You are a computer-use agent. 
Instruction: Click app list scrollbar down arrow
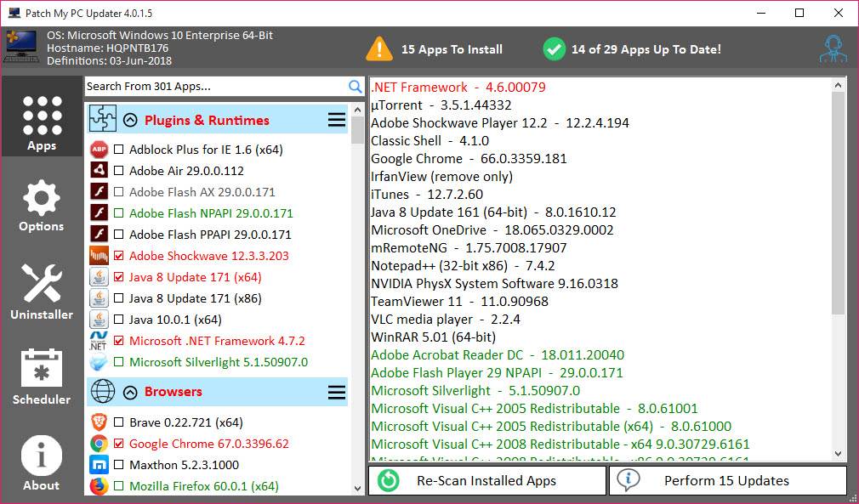click(358, 488)
